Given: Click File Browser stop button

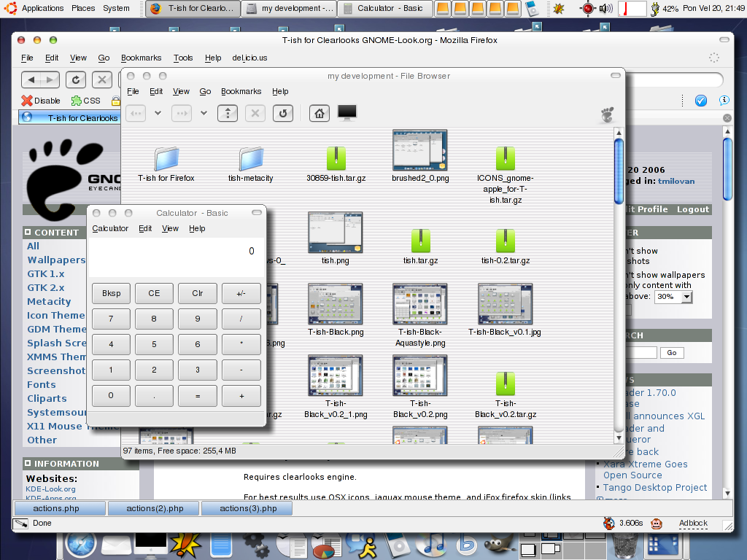Looking at the screenshot, I should click(255, 113).
